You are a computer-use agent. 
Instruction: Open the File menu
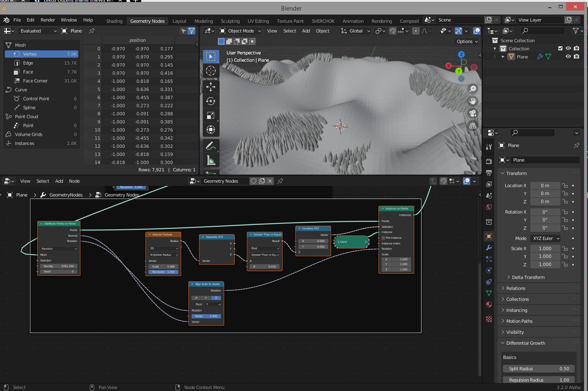[17, 20]
